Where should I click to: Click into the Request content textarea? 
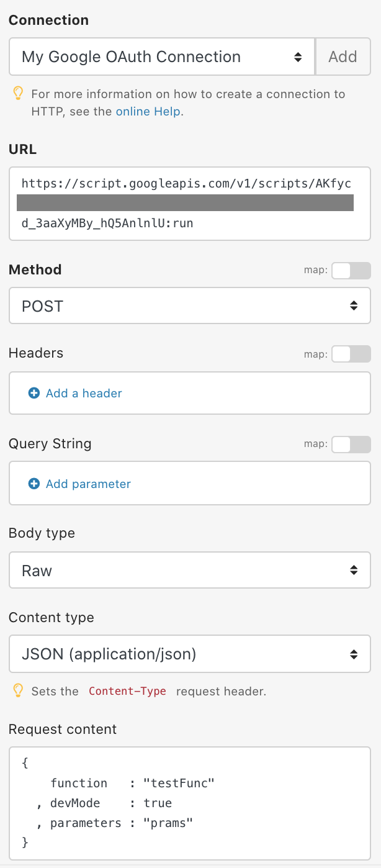coord(189,803)
